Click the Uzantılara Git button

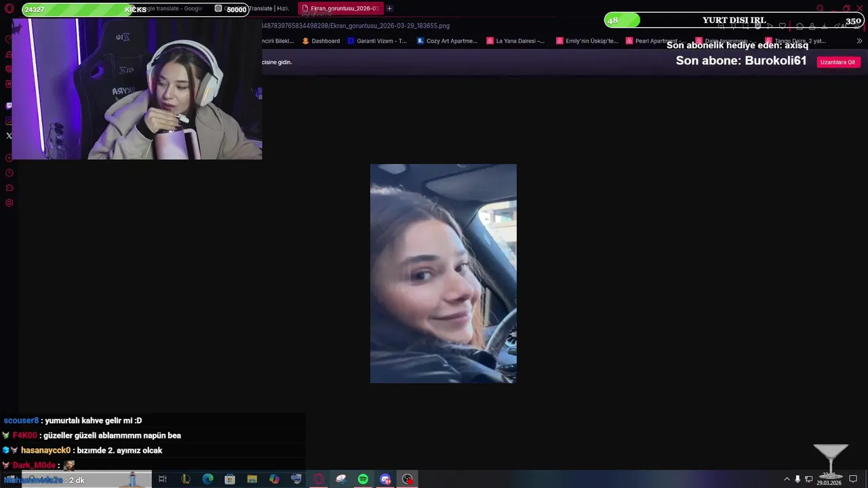[837, 62]
